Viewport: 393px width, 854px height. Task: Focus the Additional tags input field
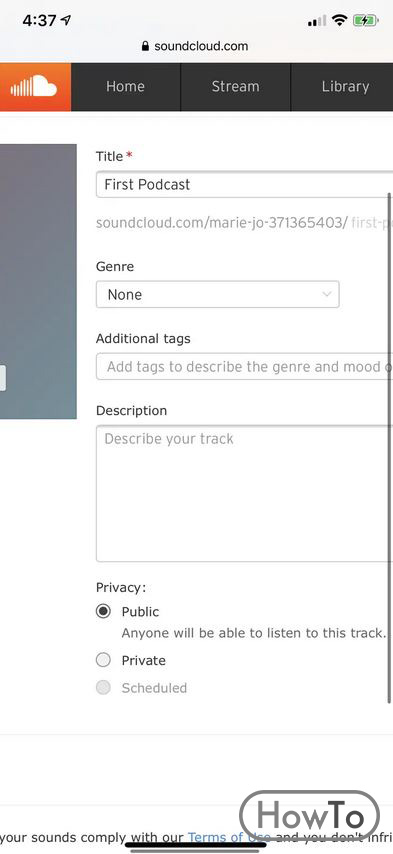click(244, 367)
